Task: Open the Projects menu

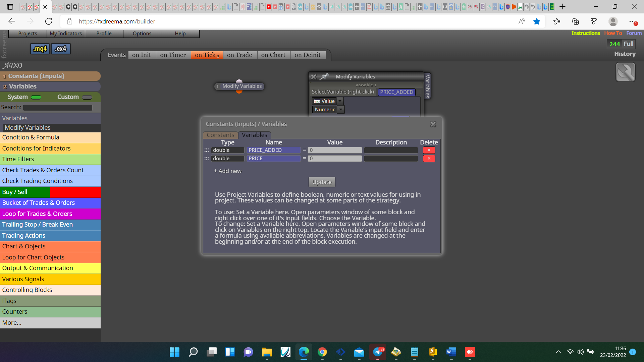Action: (x=28, y=34)
